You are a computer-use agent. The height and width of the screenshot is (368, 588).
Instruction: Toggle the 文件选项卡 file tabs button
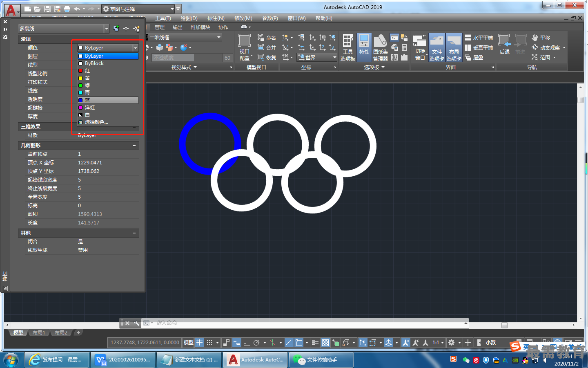437,47
